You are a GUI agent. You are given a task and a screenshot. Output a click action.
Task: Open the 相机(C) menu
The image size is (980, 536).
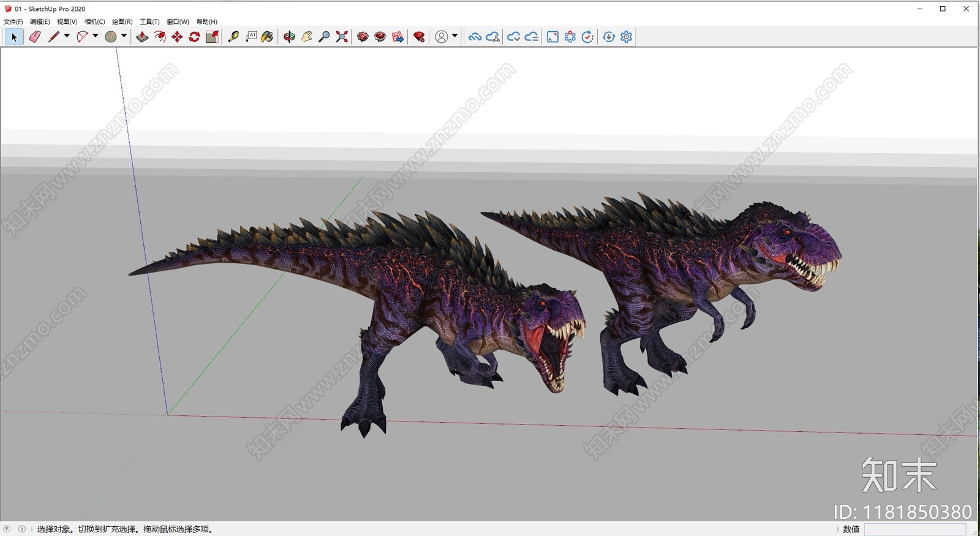tap(94, 21)
